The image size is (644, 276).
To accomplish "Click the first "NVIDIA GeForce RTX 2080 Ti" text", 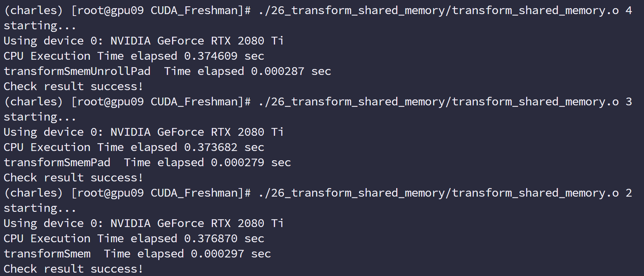I will point(197,41).
